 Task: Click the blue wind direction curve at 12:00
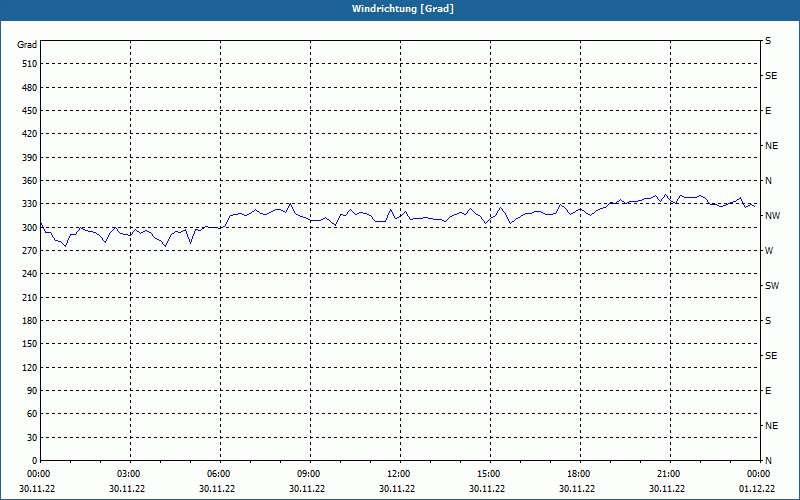pos(401,216)
